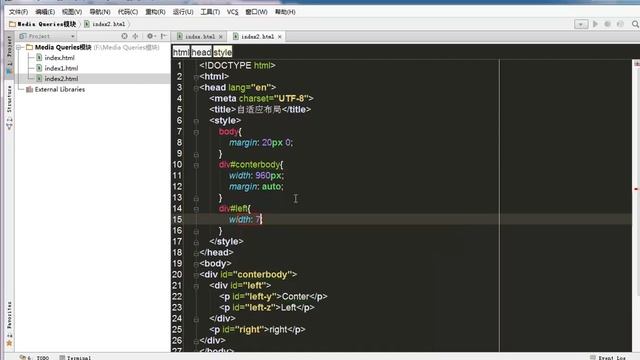This screenshot has height=360, width=640.
Task: Collapse div#left rule fold on line 14
Action: click(x=196, y=209)
